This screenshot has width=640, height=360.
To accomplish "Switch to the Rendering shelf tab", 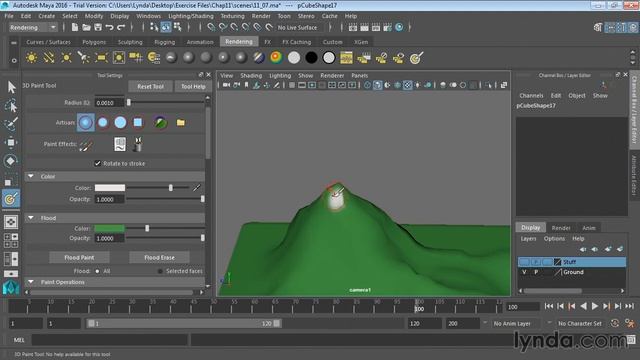I will click(239, 42).
